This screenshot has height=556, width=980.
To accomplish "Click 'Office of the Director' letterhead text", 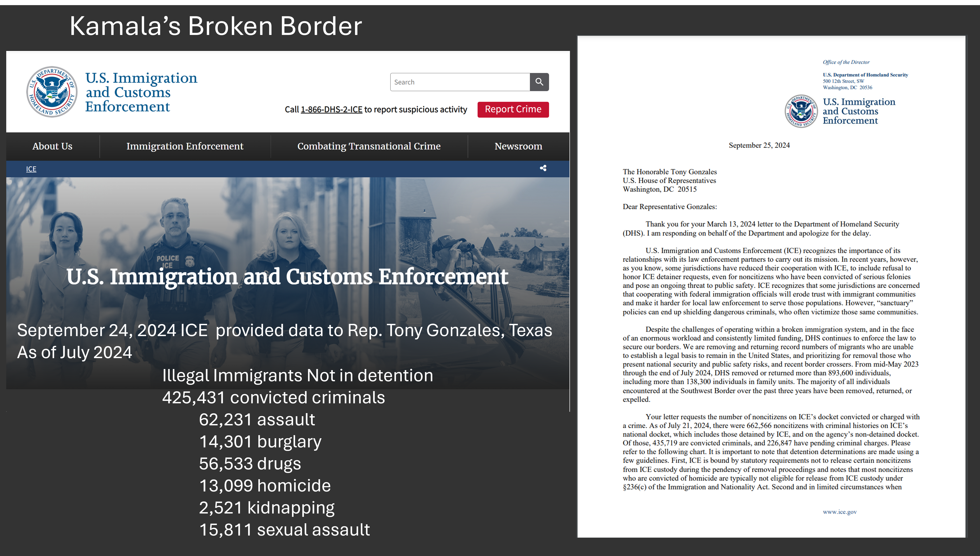I will (846, 62).
